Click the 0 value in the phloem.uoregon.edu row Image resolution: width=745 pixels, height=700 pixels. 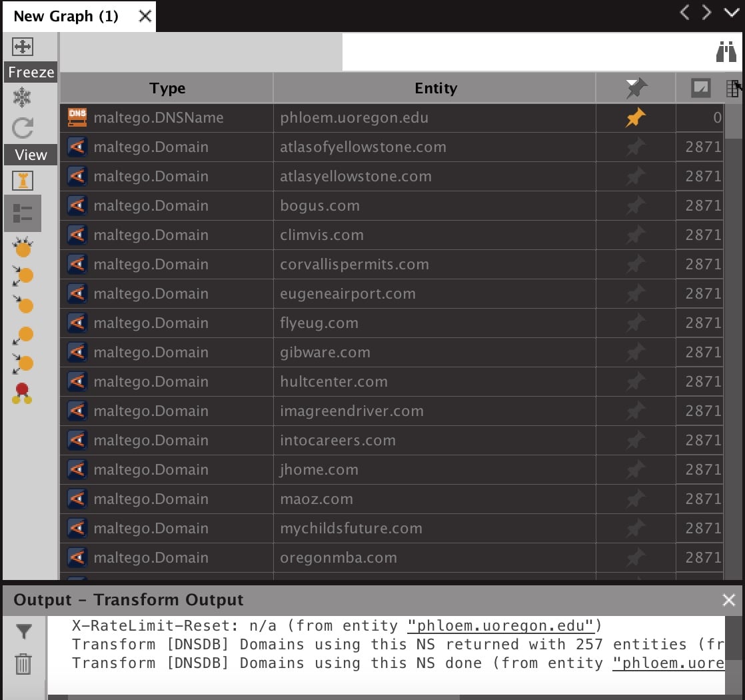pos(717,117)
